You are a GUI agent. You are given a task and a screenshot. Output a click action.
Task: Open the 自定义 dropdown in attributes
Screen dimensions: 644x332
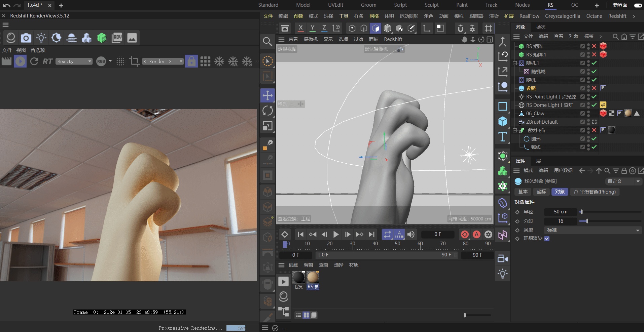[623, 181]
